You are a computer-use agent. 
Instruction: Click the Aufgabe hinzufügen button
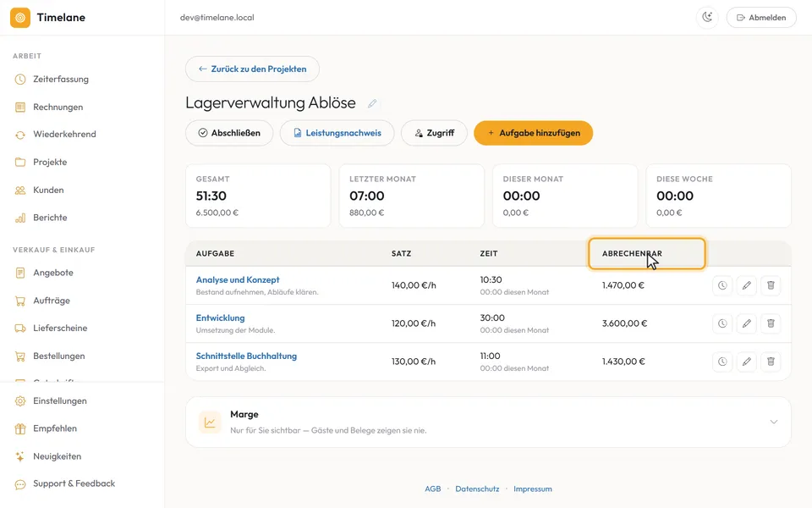(534, 133)
